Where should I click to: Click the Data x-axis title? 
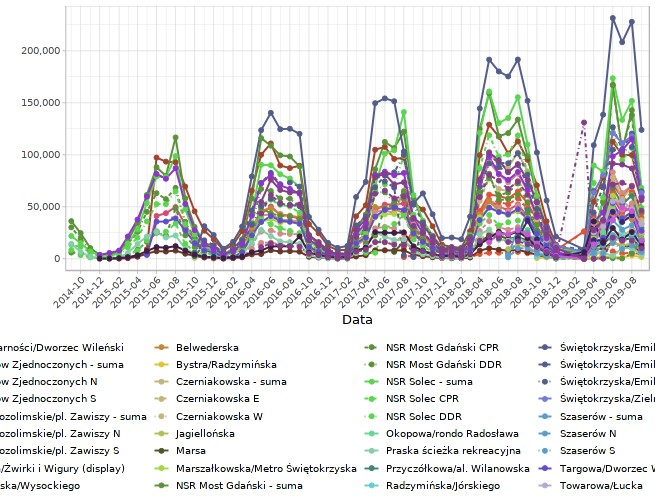357,320
